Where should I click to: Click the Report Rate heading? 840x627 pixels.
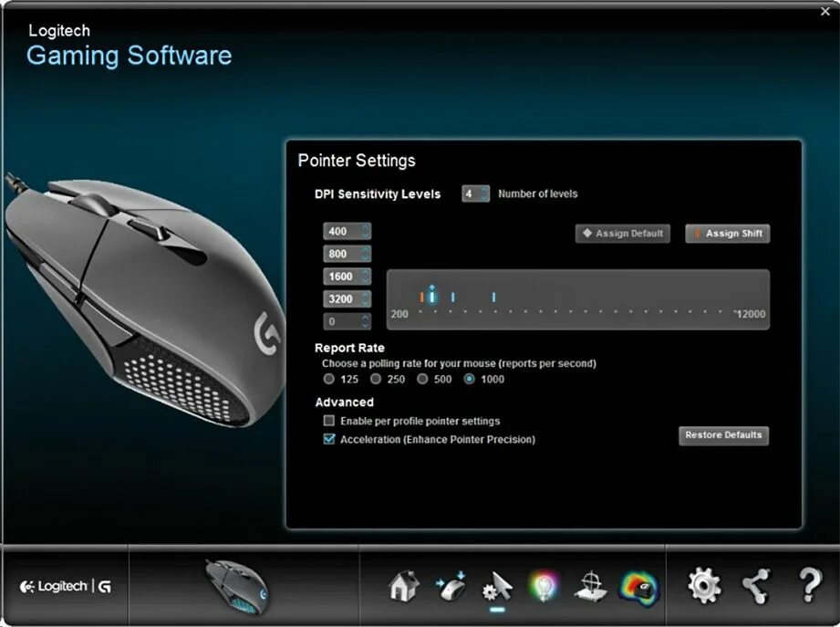(349, 348)
